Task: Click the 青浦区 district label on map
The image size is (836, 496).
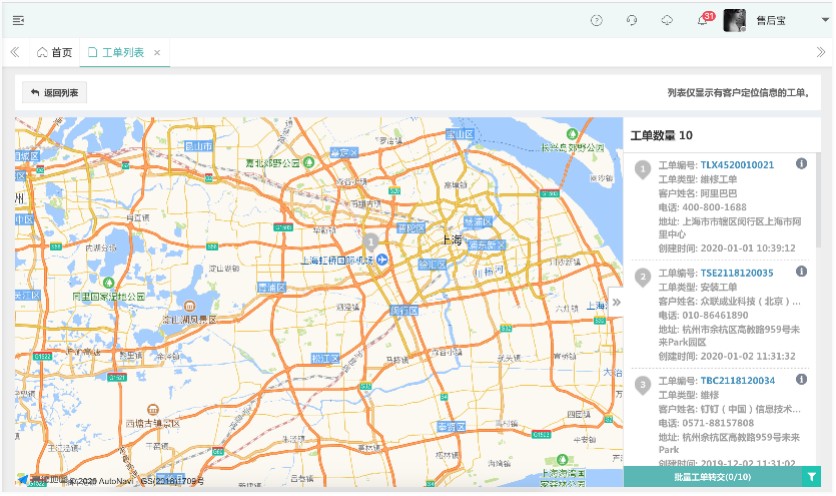Action: tap(272, 287)
